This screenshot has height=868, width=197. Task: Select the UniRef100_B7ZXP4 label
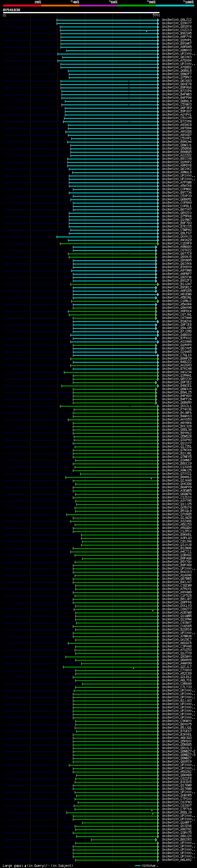[177, 91]
